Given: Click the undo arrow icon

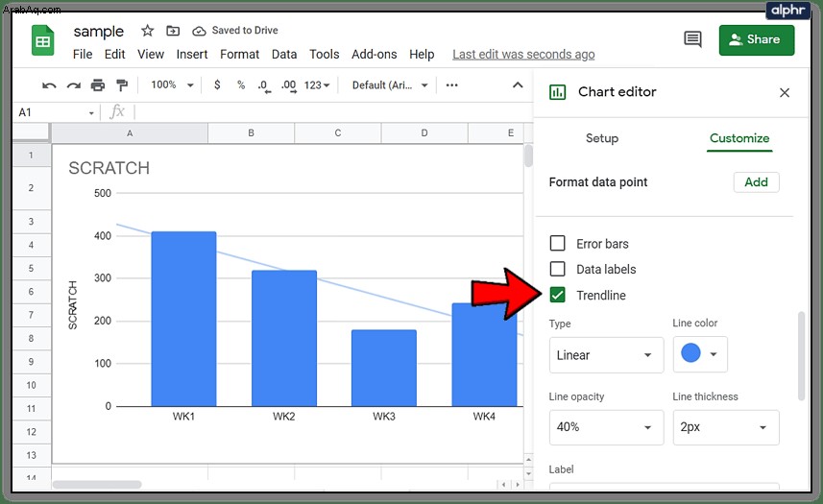Looking at the screenshot, I should point(49,85).
